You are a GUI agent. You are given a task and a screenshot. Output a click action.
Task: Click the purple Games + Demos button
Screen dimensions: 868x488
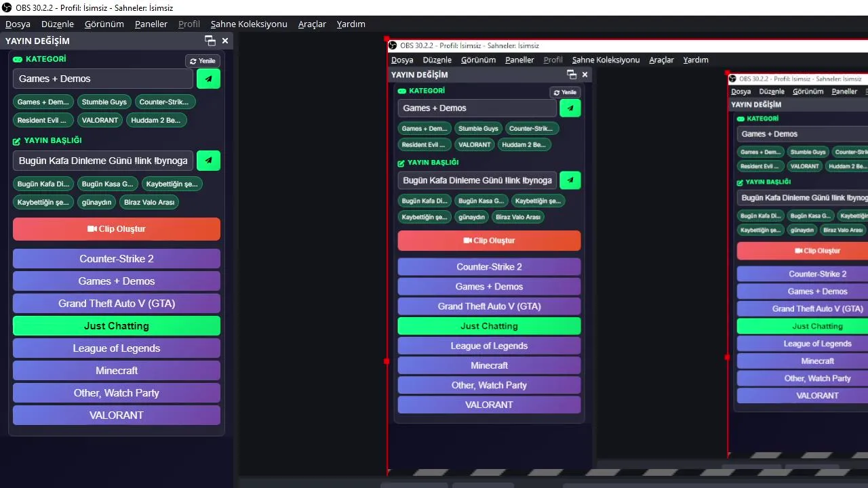pyautogui.click(x=117, y=281)
